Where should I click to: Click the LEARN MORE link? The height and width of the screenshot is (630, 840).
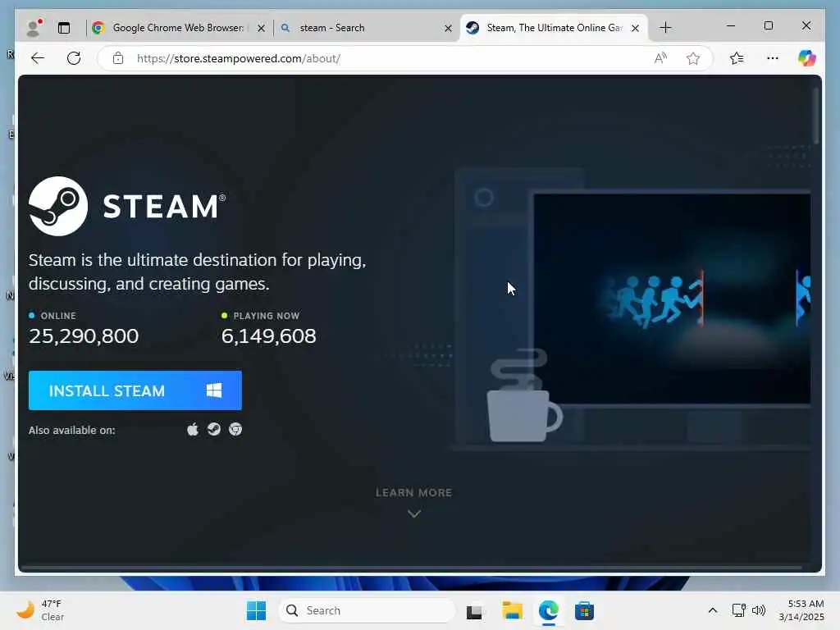click(414, 492)
